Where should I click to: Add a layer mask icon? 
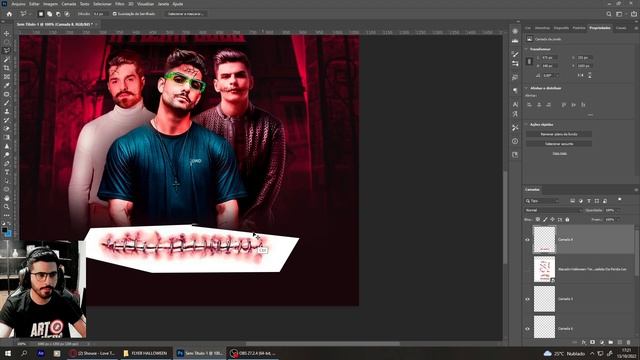click(x=593, y=342)
